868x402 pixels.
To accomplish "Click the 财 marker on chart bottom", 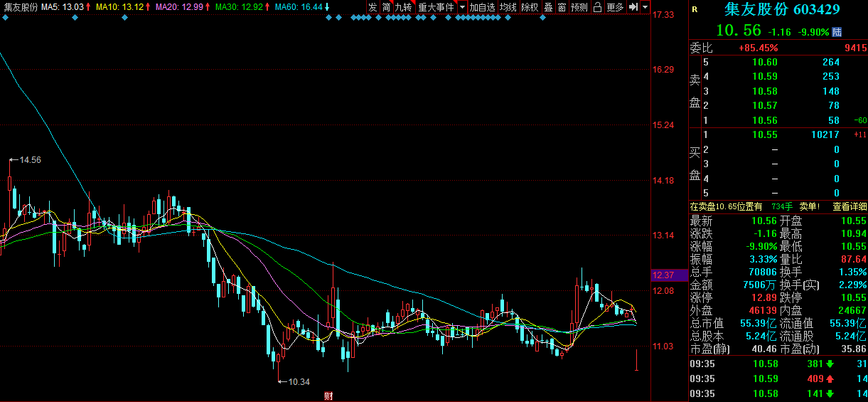I will [x=328, y=396].
